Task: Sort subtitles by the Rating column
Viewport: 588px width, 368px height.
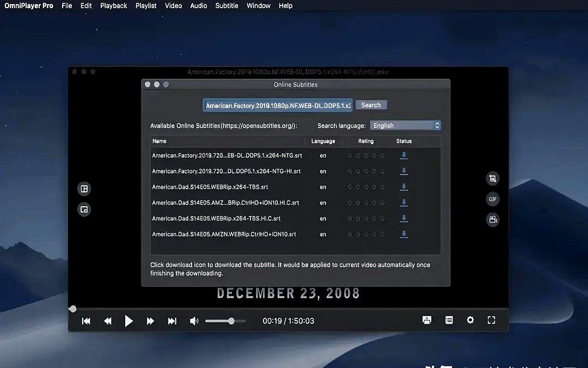Action: pyautogui.click(x=366, y=141)
